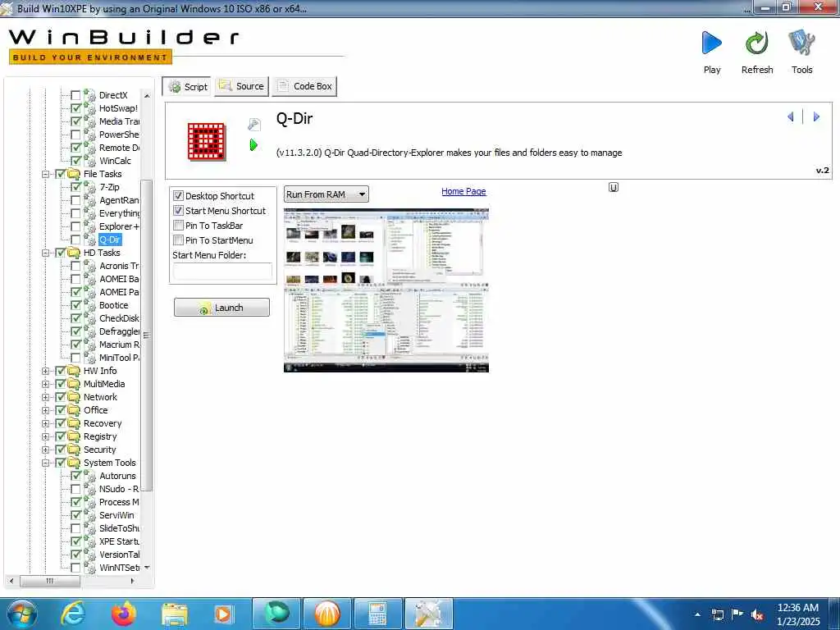This screenshot has width=840, height=630.
Task: Click the File Tasks folder icon
Action: coord(74,174)
